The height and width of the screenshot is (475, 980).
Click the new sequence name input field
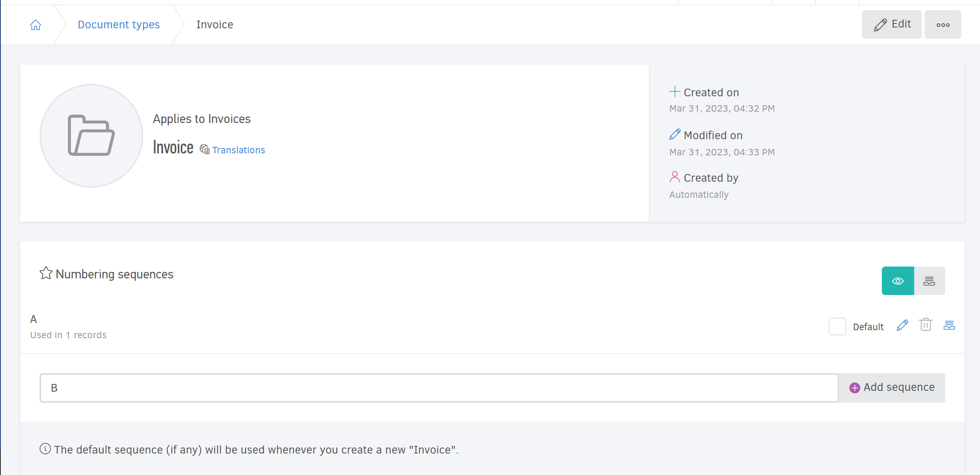coord(439,388)
